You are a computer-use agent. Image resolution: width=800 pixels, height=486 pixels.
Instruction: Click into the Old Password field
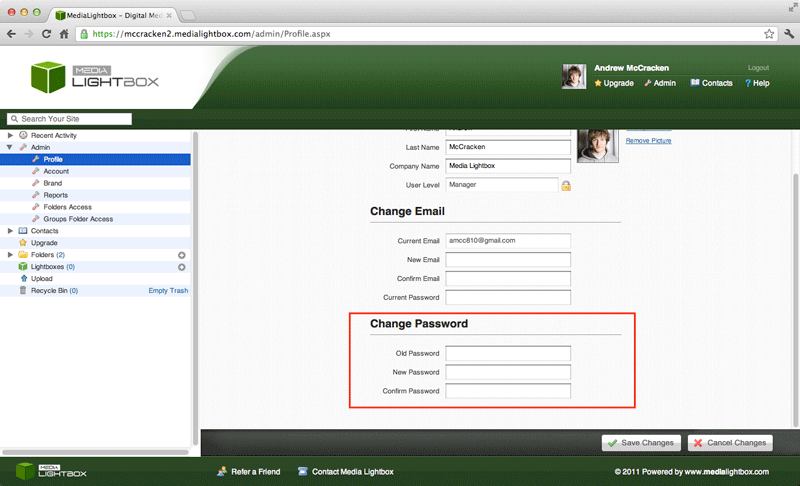pyautogui.click(x=508, y=353)
